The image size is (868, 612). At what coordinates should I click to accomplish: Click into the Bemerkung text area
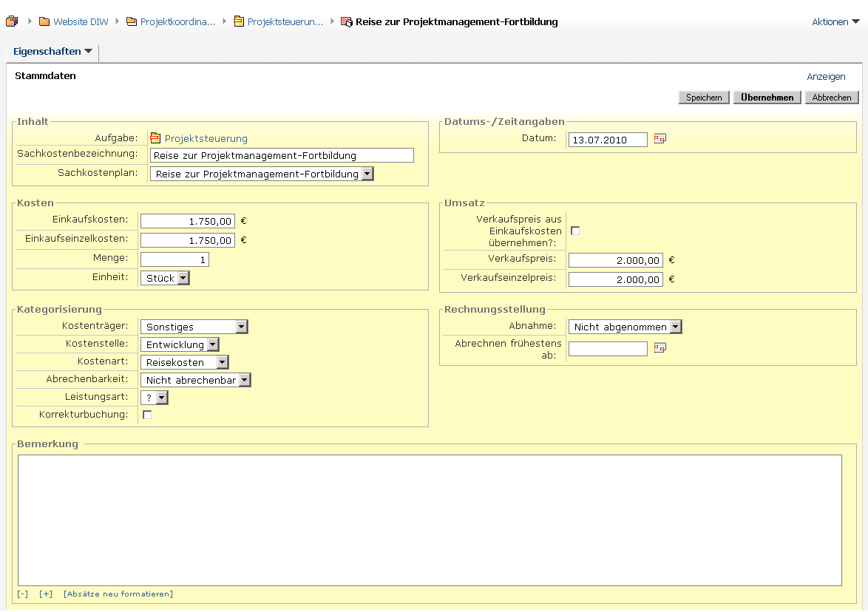coord(429,520)
